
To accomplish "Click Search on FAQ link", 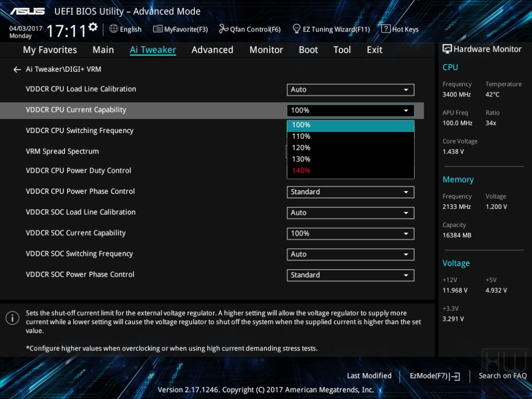I will pos(503,376).
